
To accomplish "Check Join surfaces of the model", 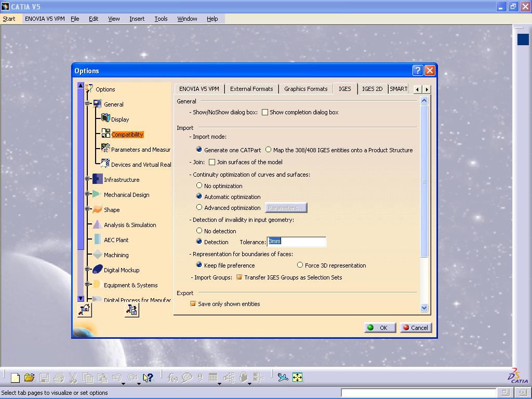I will [212, 162].
